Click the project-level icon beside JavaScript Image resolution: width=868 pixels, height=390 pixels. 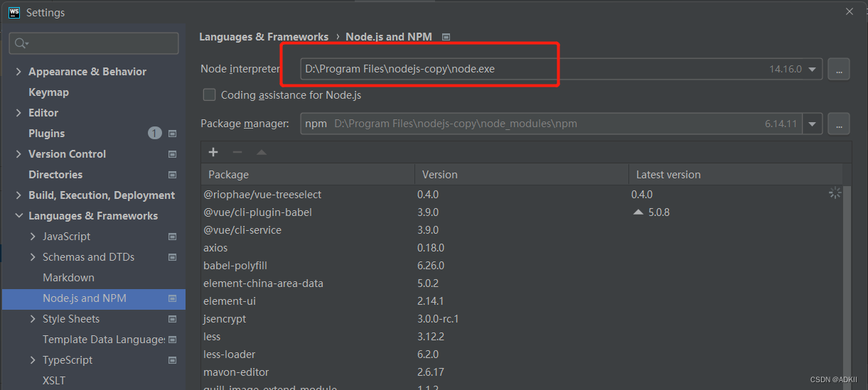tap(172, 237)
